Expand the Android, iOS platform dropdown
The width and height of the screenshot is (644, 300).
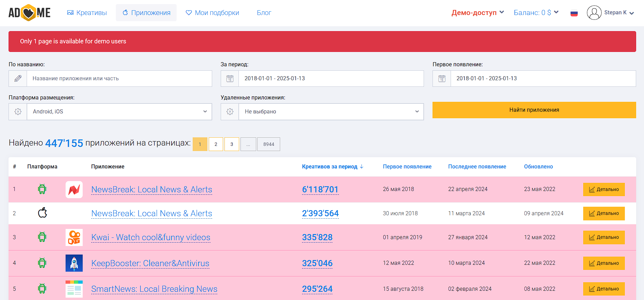(x=119, y=112)
